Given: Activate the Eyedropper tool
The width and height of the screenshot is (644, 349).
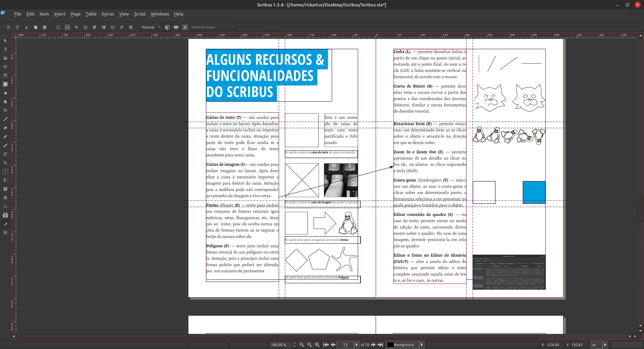Looking at the screenshot, I should pyautogui.click(x=5, y=224).
